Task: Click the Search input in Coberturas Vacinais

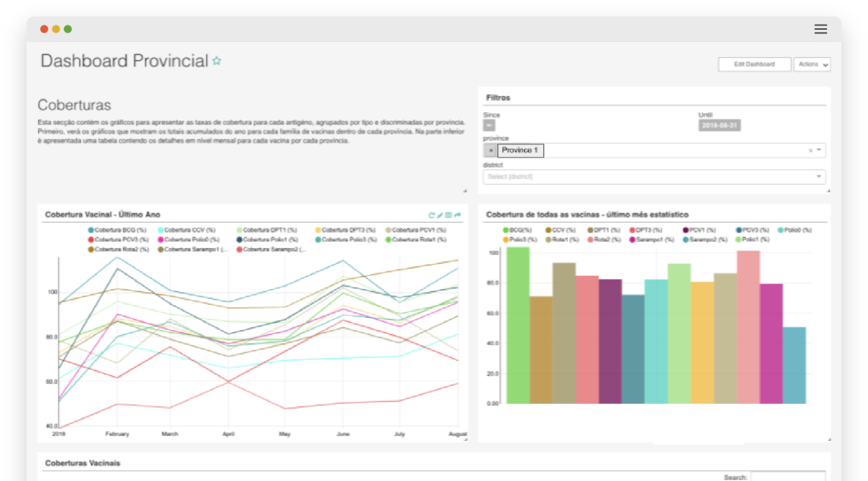Action: click(x=788, y=477)
